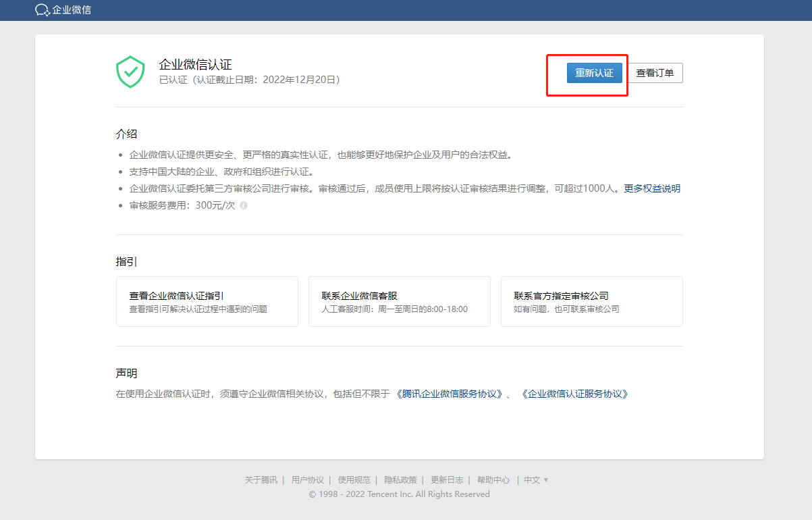Click the 指引 section heading
Viewport: 812px width, 520px height.
126,261
